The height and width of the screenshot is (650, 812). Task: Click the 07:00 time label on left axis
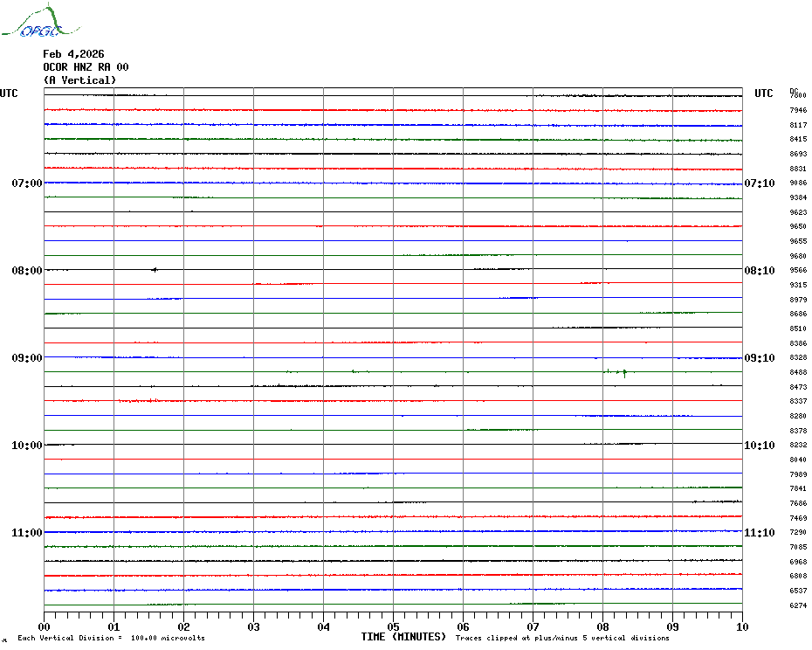point(26,183)
